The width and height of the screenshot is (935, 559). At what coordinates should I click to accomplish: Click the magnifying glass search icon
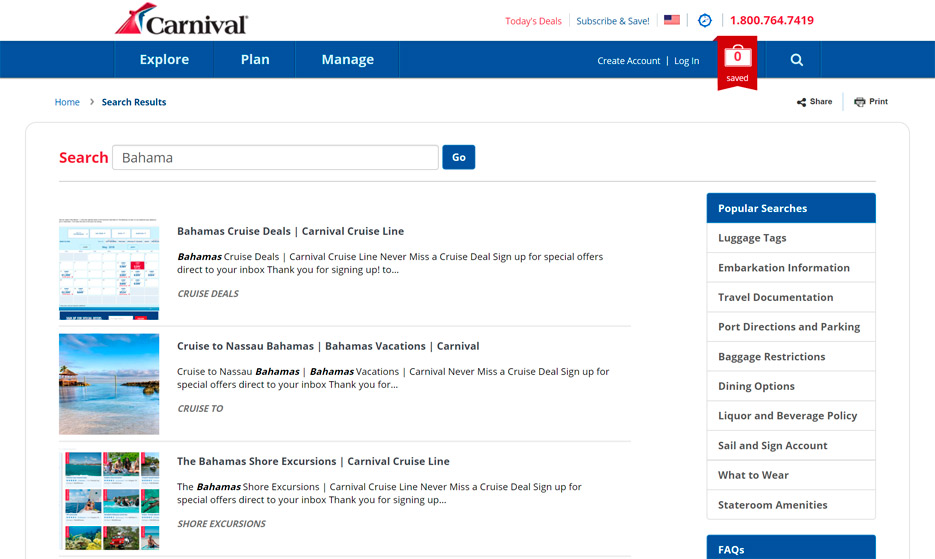coord(797,60)
